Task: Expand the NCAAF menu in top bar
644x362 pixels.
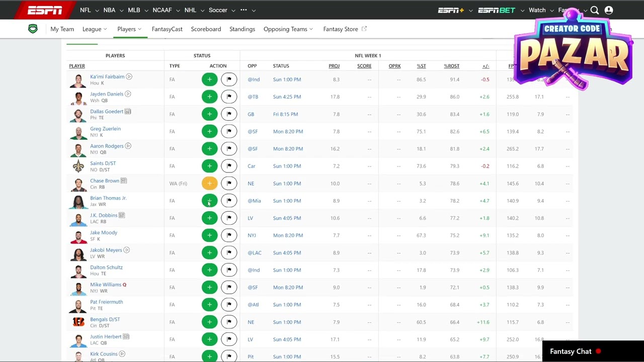Action: coord(166,10)
